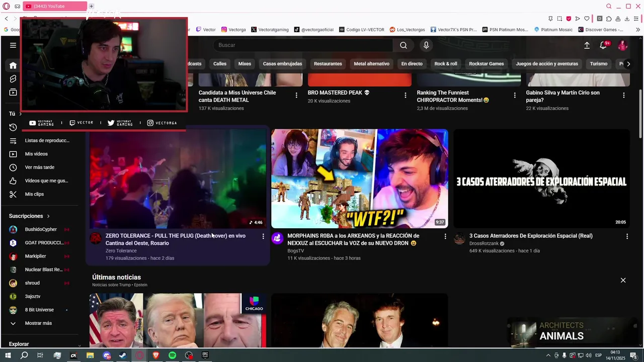Play the MORPHAINS WTF video thumbnail
The width and height of the screenshot is (644, 362).
[x=360, y=178]
